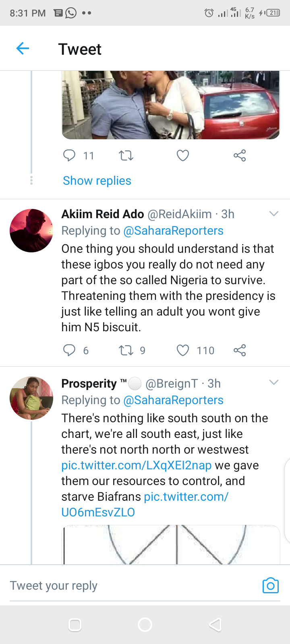Share the top image tweet
The image size is (290, 644).
click(240, 155)
